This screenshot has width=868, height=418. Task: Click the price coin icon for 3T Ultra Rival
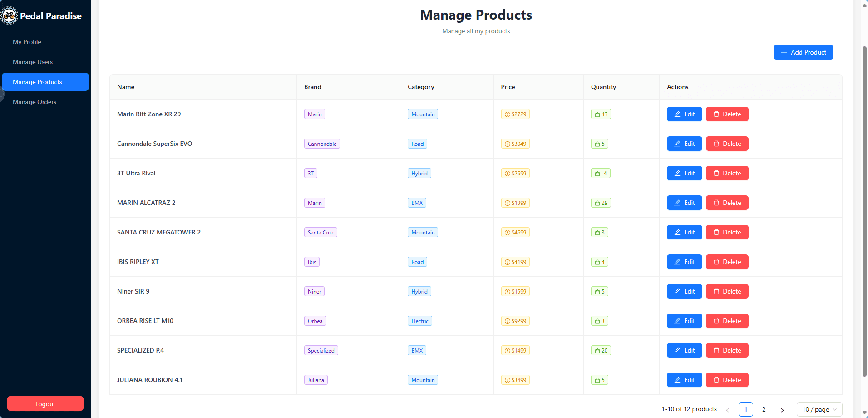point(507,174)
